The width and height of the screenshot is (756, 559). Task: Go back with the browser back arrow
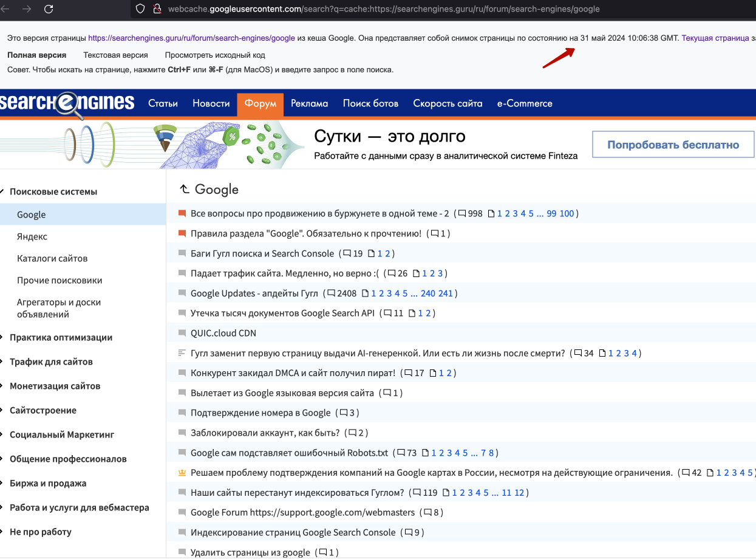(5, 9)
